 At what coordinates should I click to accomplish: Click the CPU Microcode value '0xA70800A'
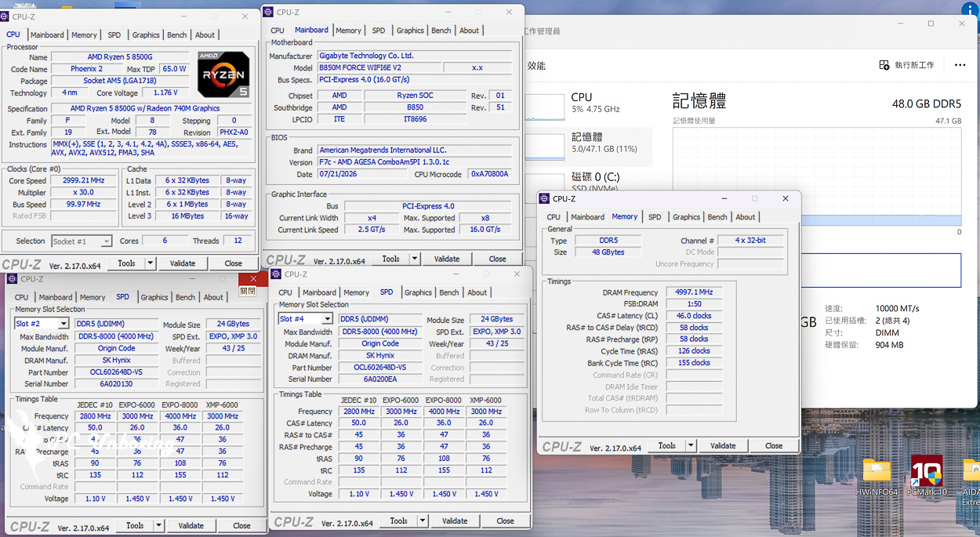point(490,174)
